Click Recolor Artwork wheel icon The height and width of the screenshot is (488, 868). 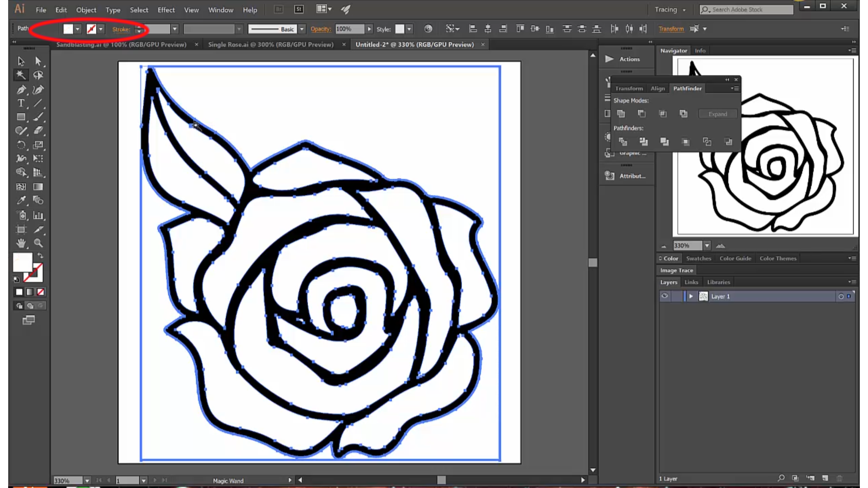428,29
